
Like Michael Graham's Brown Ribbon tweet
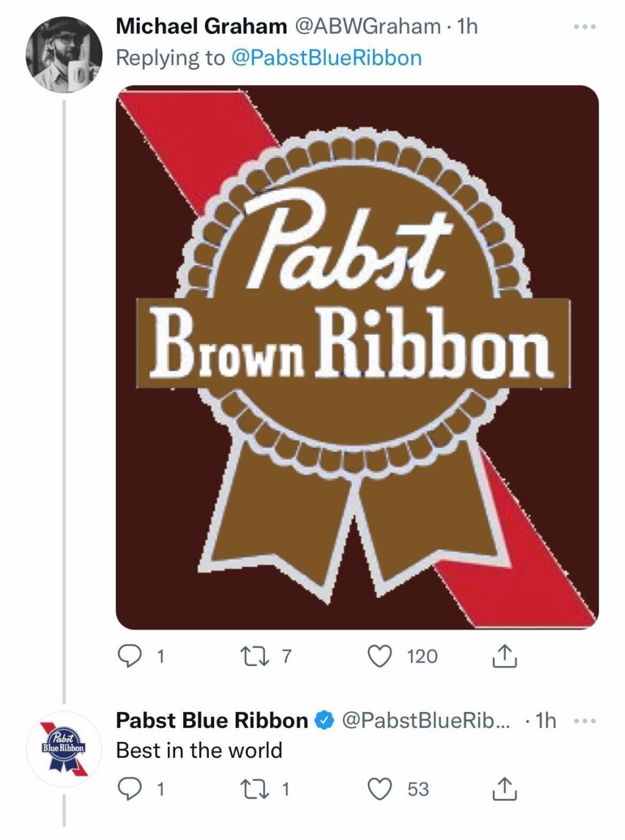tap(380, 656)
